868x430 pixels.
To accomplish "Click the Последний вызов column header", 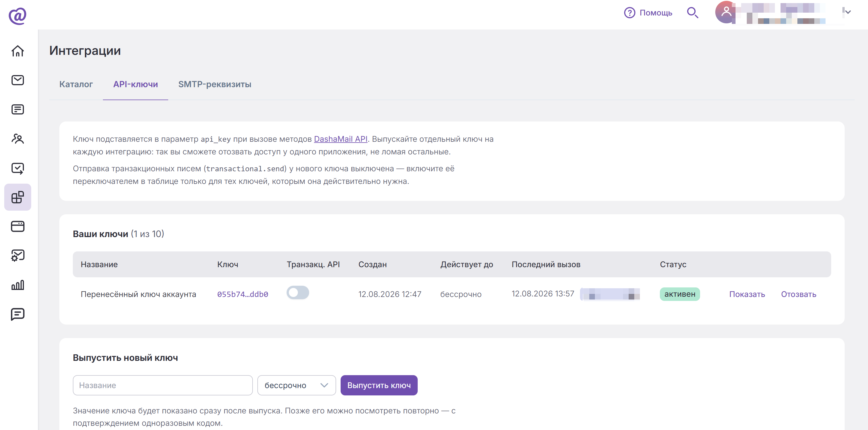I will [546, 265].
